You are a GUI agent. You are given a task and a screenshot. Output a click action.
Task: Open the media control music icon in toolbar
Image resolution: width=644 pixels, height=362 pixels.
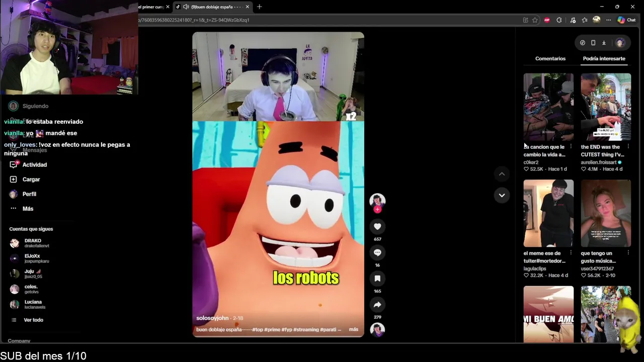[573, 20]
